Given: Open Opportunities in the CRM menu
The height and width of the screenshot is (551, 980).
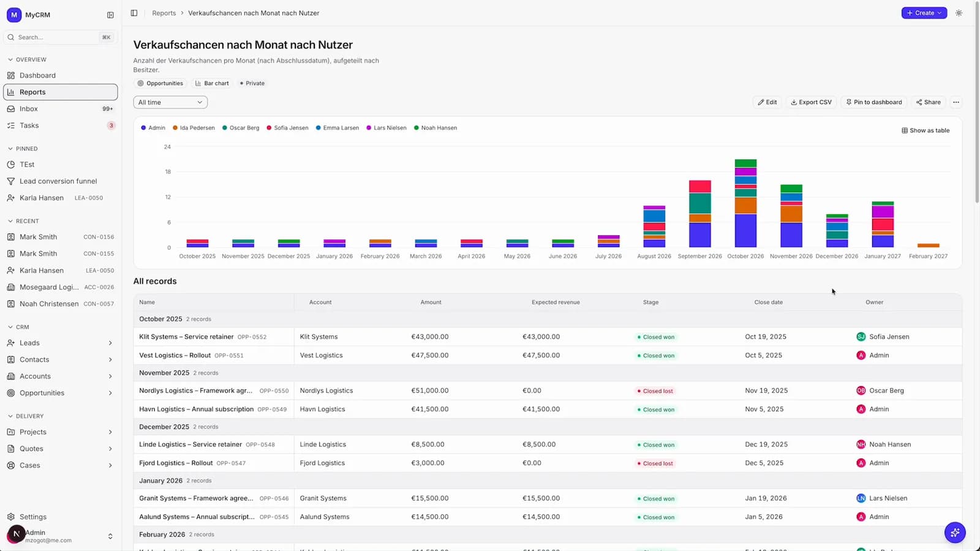Looking at the screenshot, I should click(61, 393).
